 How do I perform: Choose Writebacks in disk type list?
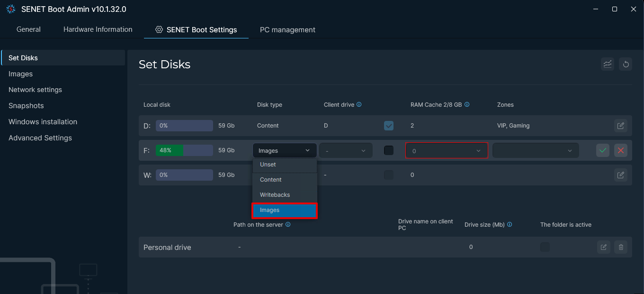coord(285,195)
